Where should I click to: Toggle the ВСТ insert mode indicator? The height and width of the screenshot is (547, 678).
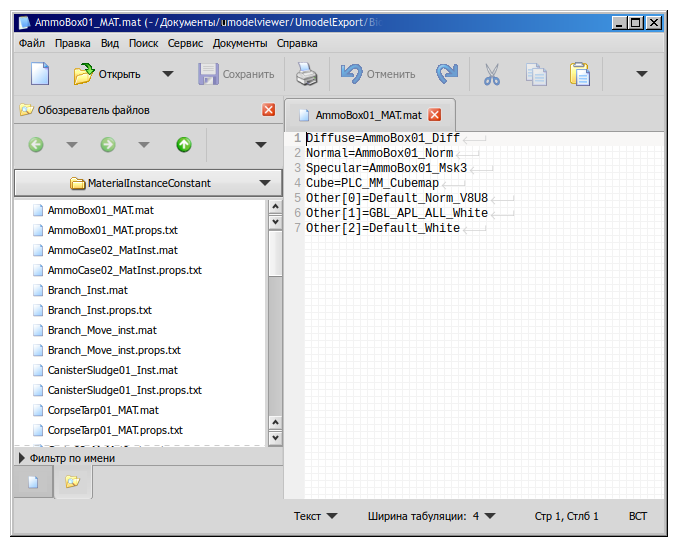(637, 516)
